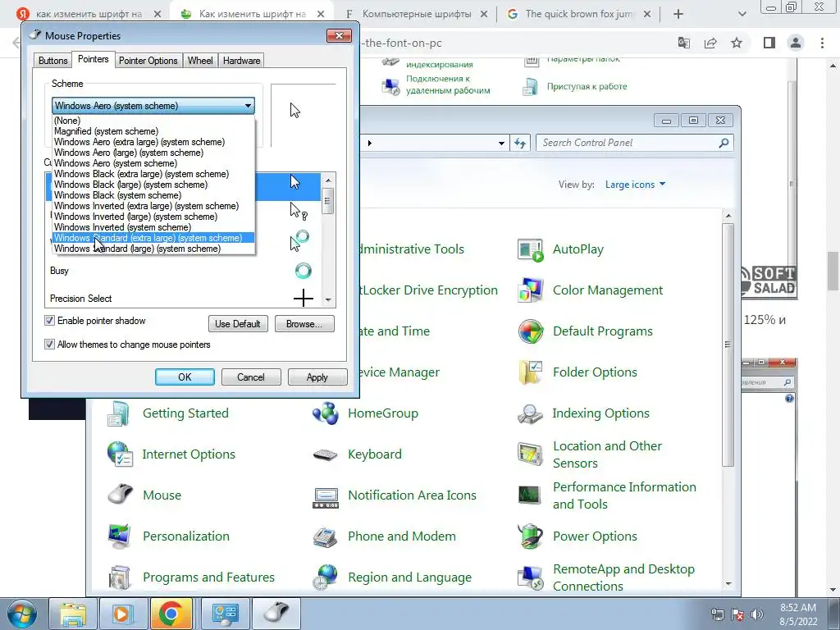Click the Windows Start orb

21,614
